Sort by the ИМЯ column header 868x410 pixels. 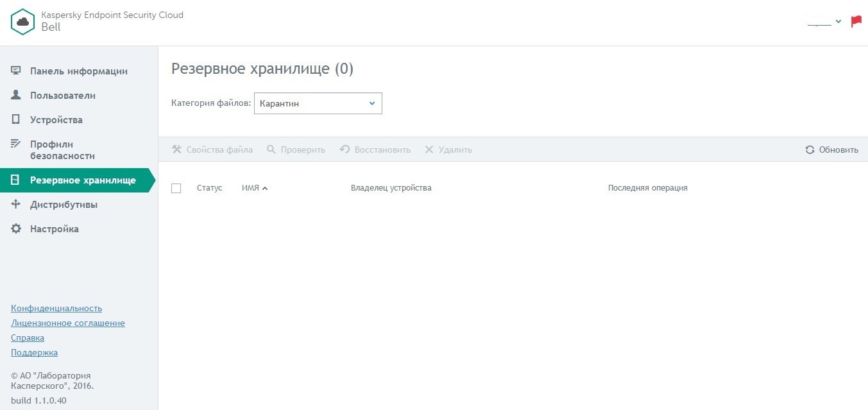pyautogui.click(x=250, y=188)
